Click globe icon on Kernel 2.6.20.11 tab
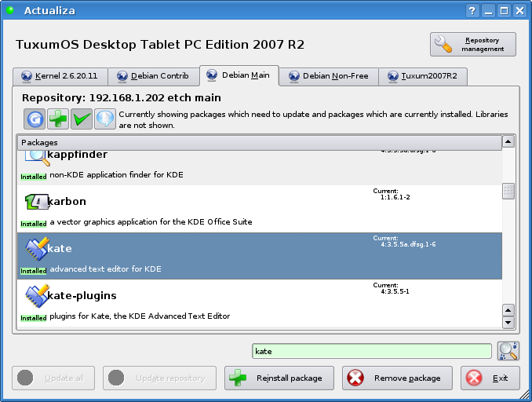 coord(27,76)
